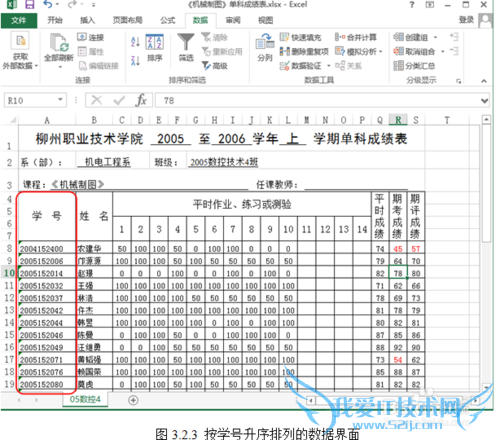Click Relationships (关系) icon
500x440 pixels.
point(340,66)
